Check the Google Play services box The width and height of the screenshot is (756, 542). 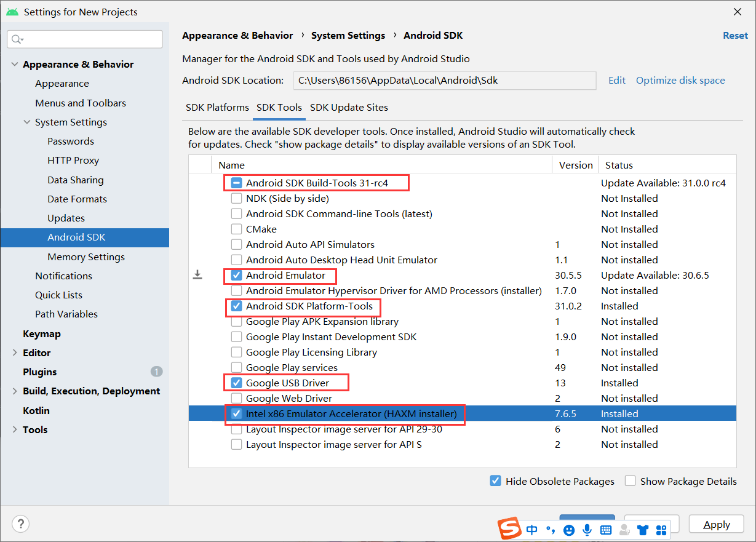pos(236,367)
